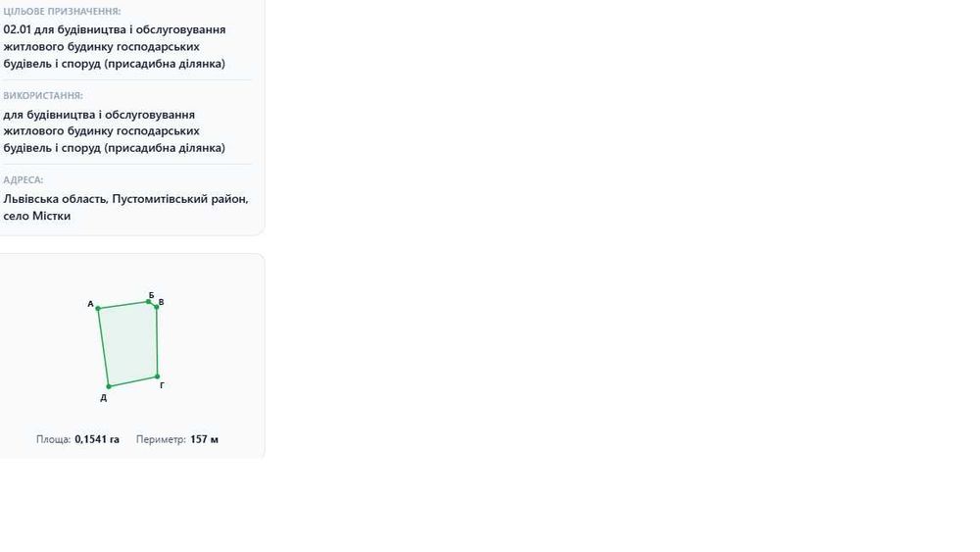This screenshot has height=552, width=980.
Task: Click the ВИКОРИСТАННЯ heading
Action: pyautogui.click(x=43, y=96)
